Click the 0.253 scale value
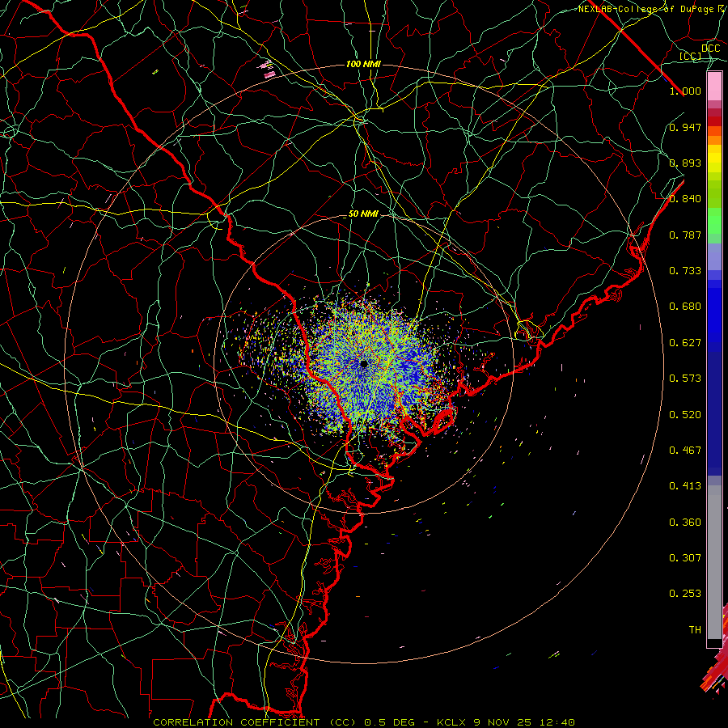The height and width of the screenshot is (728, 728). coord(685,594)
